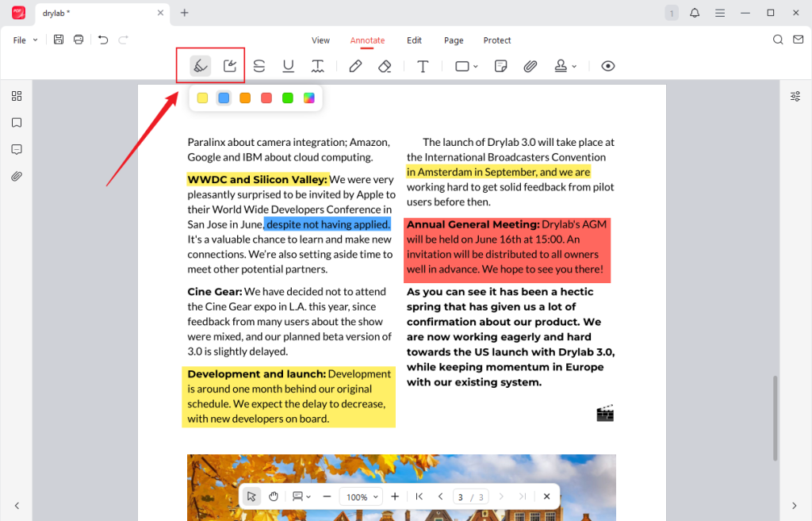This screenshot has height=521, width=812.
Task: Print the drylab document
Action: [x=77, y=39]
